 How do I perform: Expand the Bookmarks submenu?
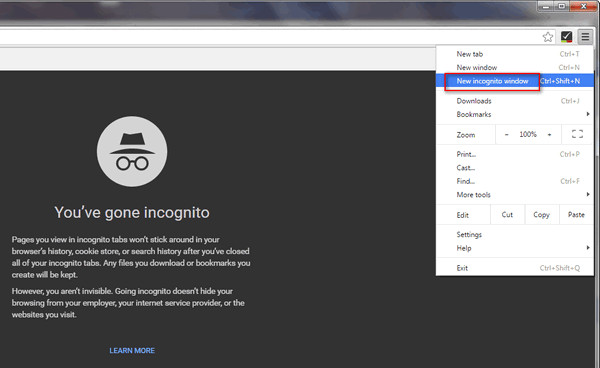(515, 114)
